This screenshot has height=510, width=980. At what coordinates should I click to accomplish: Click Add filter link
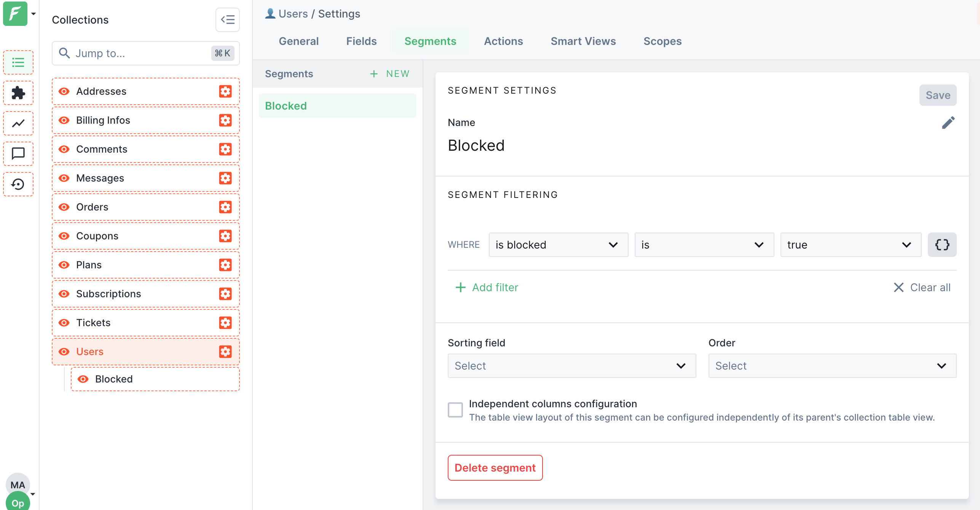point(487,287)
